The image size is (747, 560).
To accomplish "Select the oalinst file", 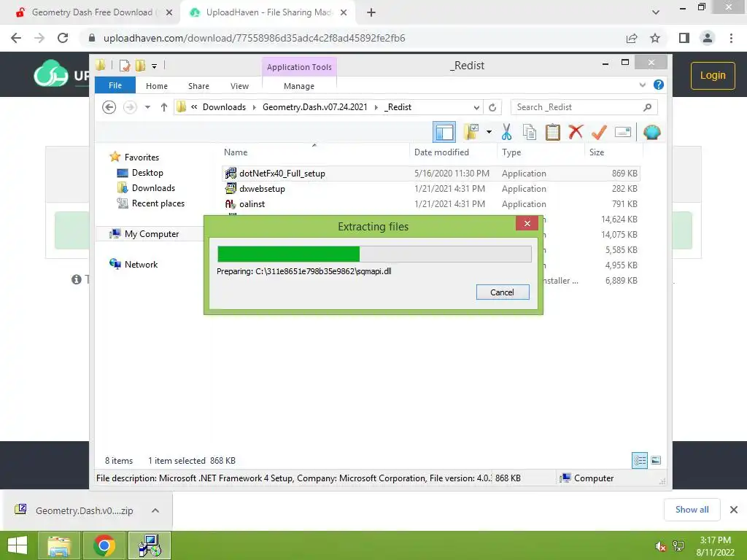I will coord(430,204).
